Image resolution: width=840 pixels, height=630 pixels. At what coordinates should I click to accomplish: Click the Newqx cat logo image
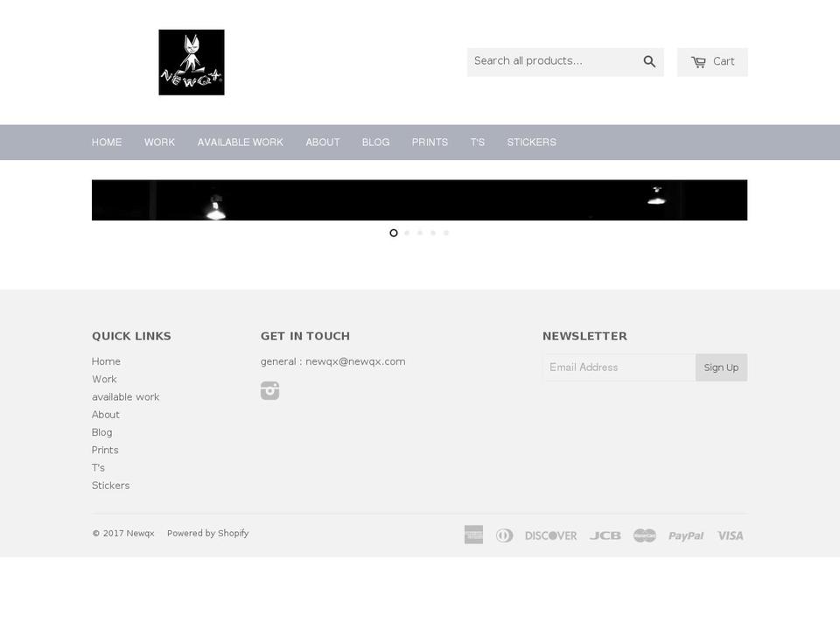pos(192,62)
